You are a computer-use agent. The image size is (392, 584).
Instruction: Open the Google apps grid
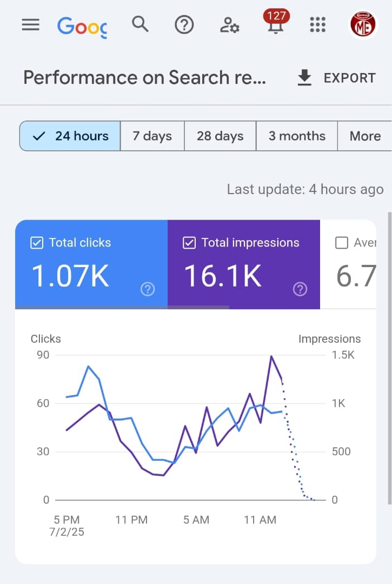317,25
